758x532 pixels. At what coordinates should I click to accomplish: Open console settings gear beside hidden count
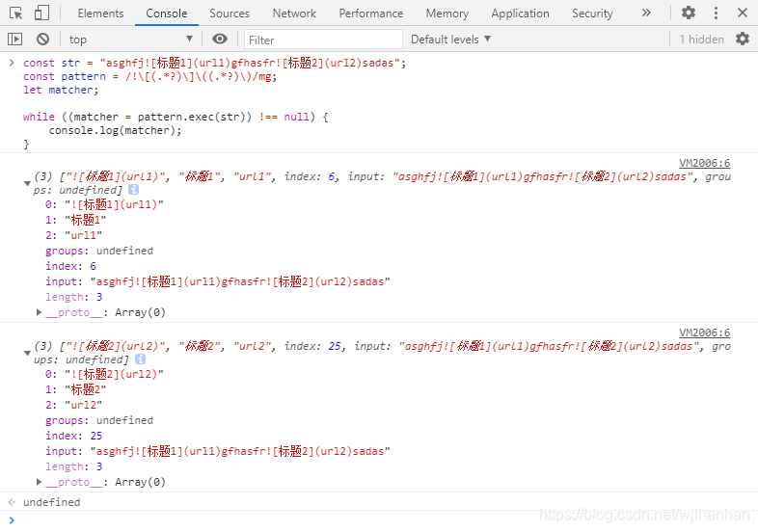[743, 39]
